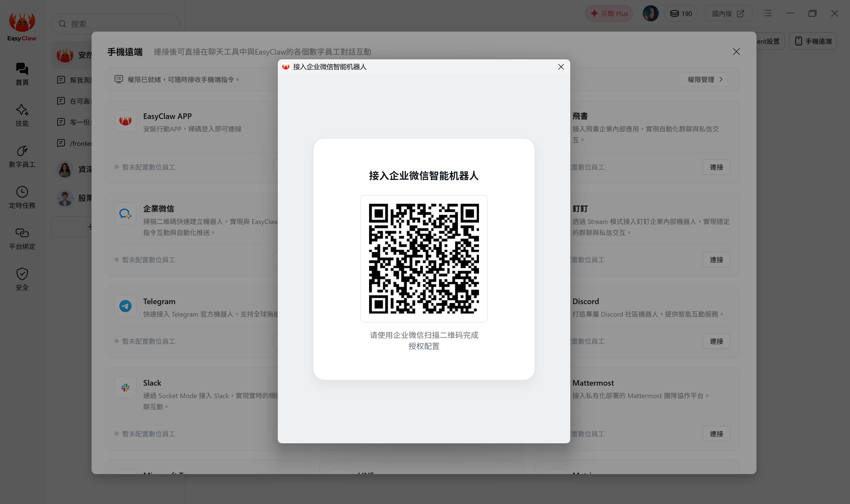Image resolution: width=850 pixels, height=504 pixels.
Task: Close the 接入企业微信智能机器人 dialog
Action: click(561, 67)
